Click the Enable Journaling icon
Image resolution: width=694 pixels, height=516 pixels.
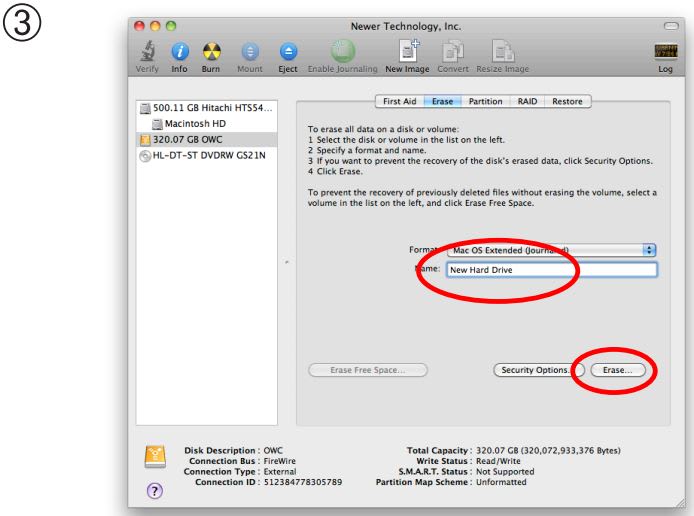click(343, 51)
